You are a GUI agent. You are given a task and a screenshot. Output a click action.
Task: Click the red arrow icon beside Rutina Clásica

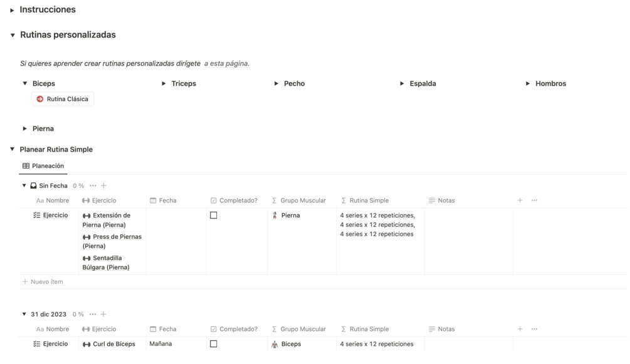click(40, 99)
